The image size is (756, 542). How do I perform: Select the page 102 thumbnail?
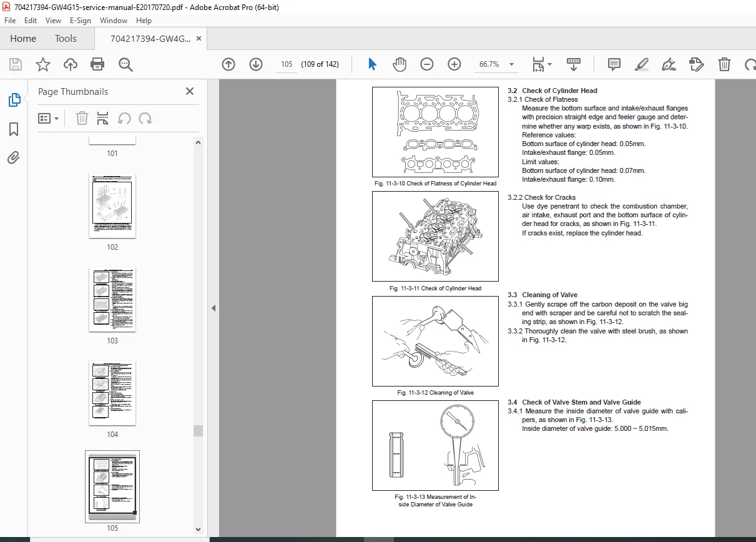(112, 206)
